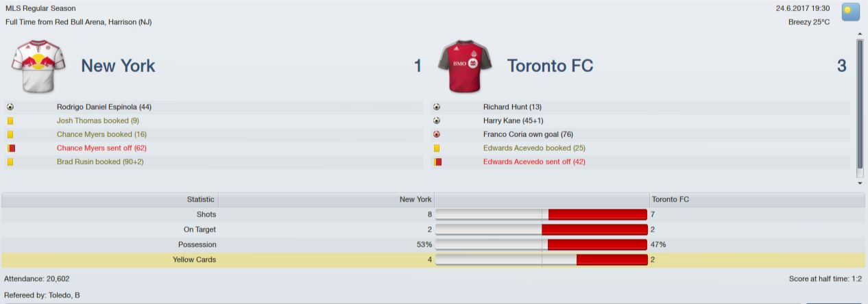Click goal icon beside Rodrigo Daniel Espínola
Viewport: 868px width, 304px height.
(x=10, y=107)
